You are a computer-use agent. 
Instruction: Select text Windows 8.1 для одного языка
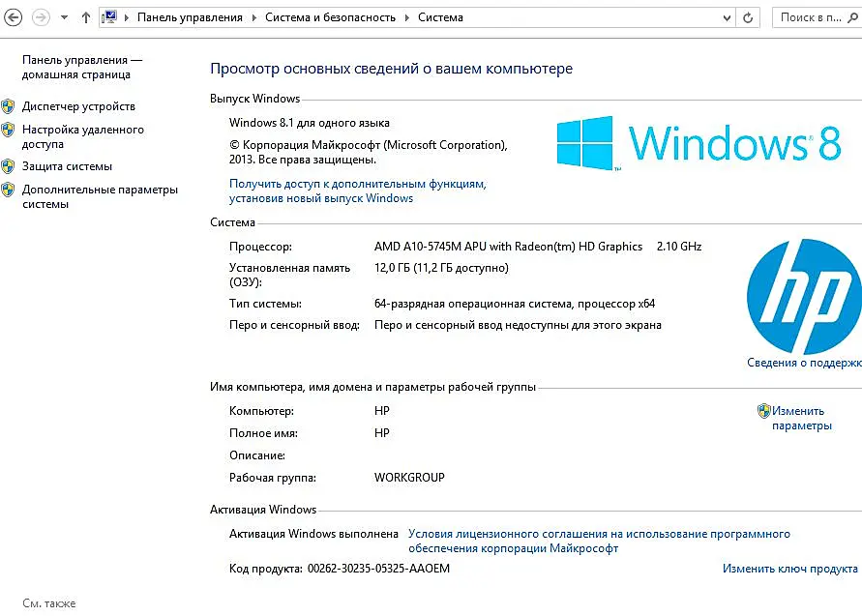[310, 123]
